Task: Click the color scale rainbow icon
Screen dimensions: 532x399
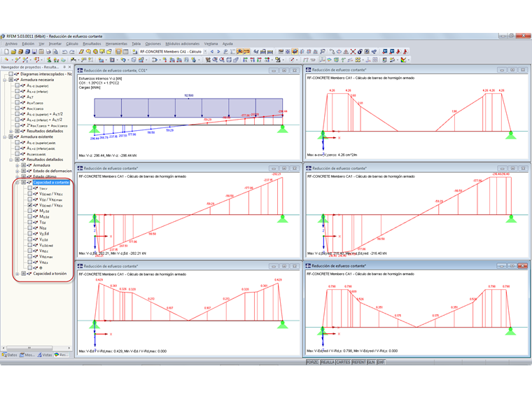Action: click(403, 59)
